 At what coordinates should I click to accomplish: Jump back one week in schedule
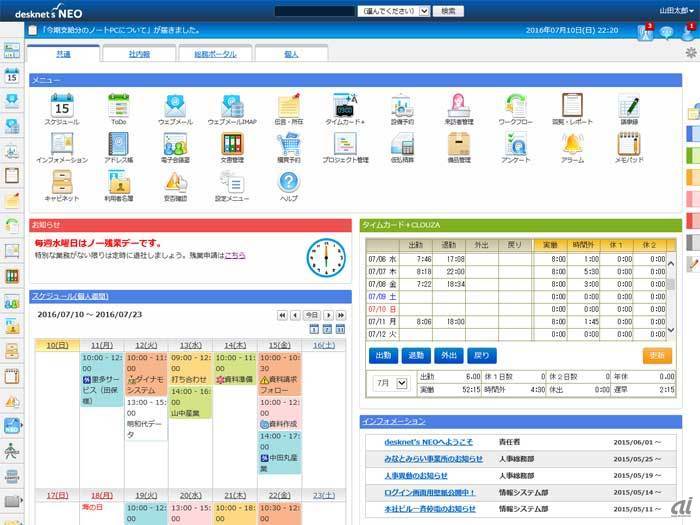click(282, 315)
